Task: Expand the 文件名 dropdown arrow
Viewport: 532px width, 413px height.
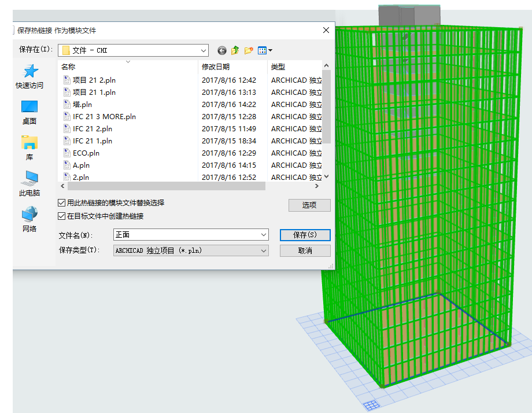Action: click(x=264, y=235)
